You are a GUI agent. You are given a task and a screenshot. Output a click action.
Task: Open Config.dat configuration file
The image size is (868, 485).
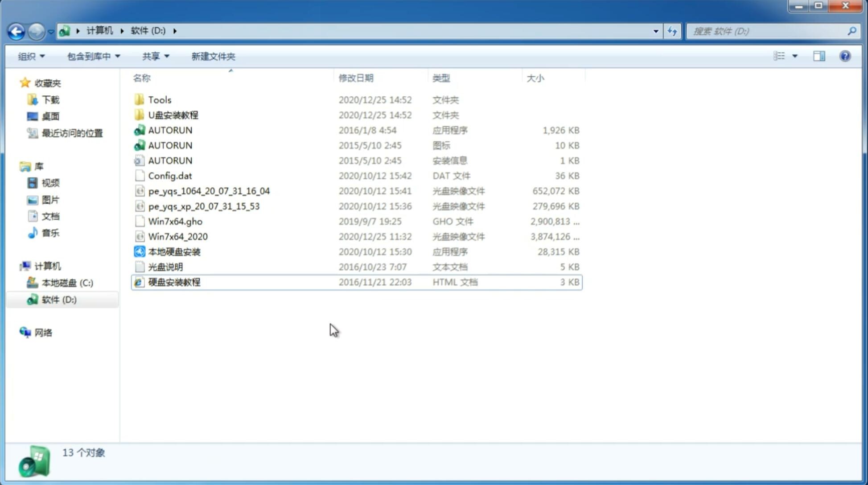(170, 175)
